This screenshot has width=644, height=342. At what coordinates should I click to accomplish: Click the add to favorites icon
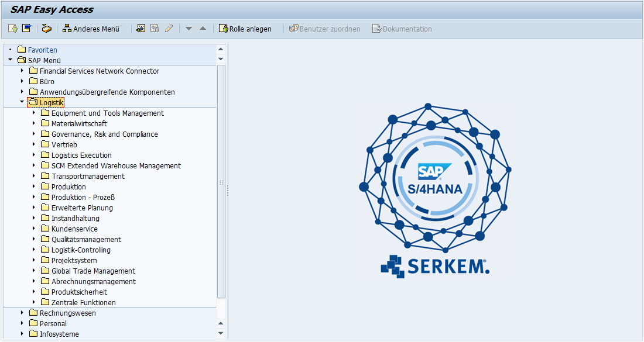coord(141,29)
